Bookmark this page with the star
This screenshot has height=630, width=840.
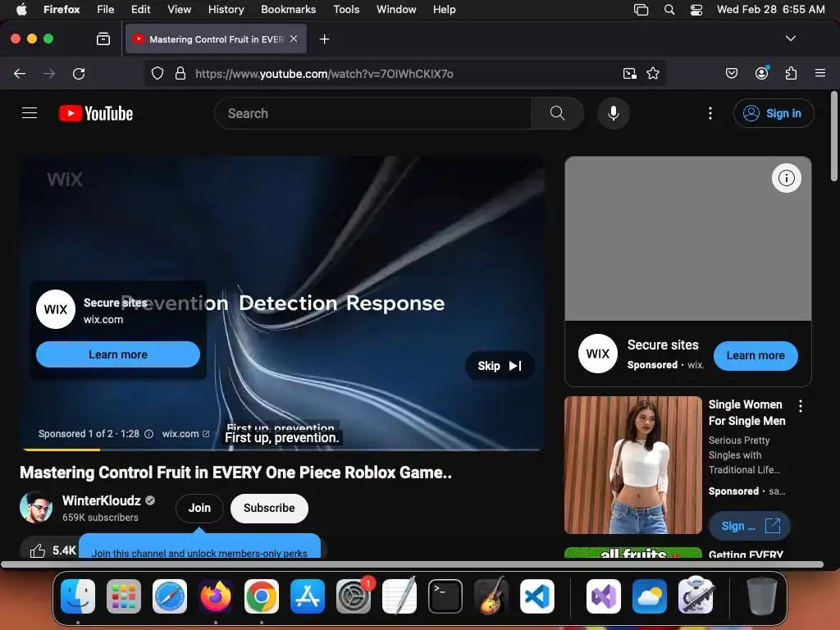[652, 73]
